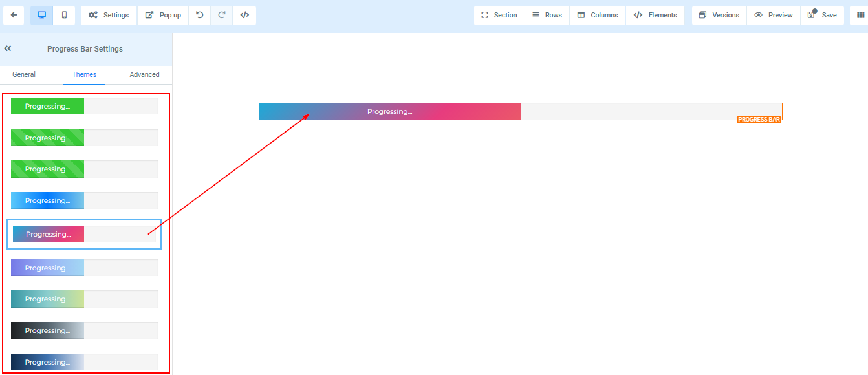The image size is (868, 375).
Task: Choose the solid green progress bar theme
Action: [84, 106]
